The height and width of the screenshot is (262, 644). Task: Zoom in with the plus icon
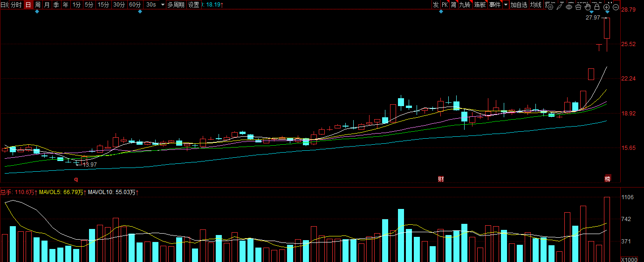pos(607,7)
